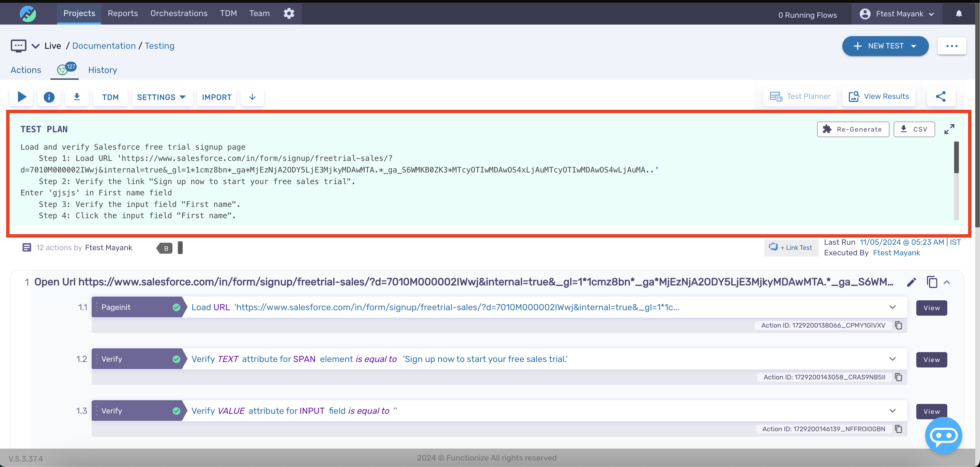View step 1.1 Pageinit result

coord(931,307)
